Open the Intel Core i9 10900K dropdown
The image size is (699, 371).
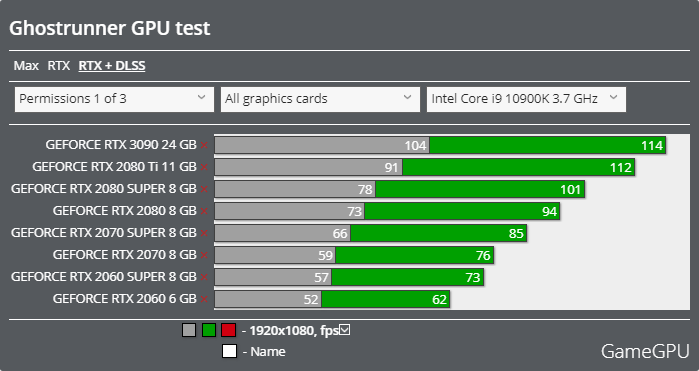coord(526,99)
